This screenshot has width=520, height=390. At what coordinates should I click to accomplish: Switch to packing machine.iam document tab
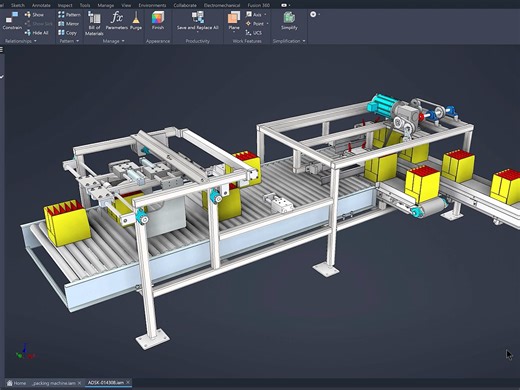click(54, 383)
